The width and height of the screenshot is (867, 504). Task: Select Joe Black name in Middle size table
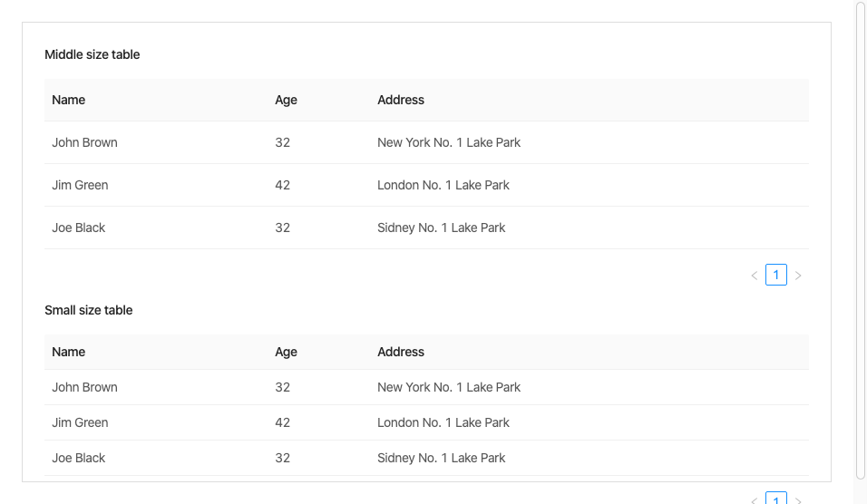(79, 228)
